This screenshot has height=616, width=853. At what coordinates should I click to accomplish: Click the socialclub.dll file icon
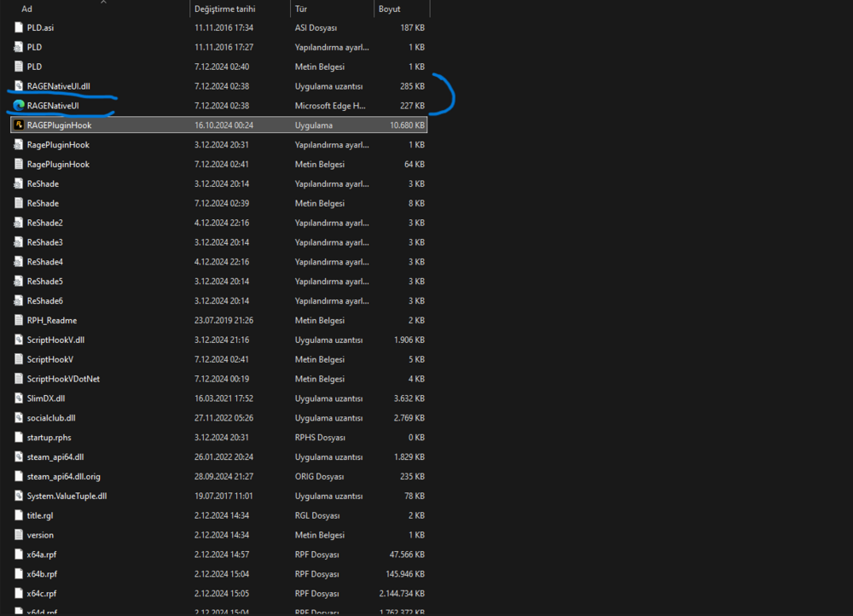(x=19, y=418)
